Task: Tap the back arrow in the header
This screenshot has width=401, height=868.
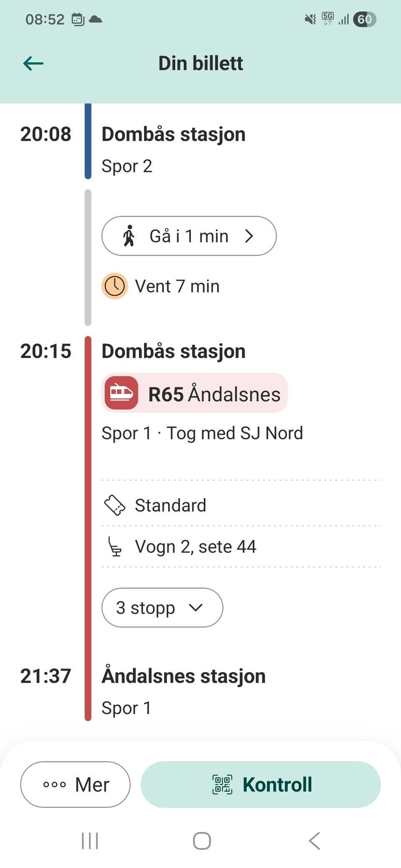Action: click(x=33, y=63)
